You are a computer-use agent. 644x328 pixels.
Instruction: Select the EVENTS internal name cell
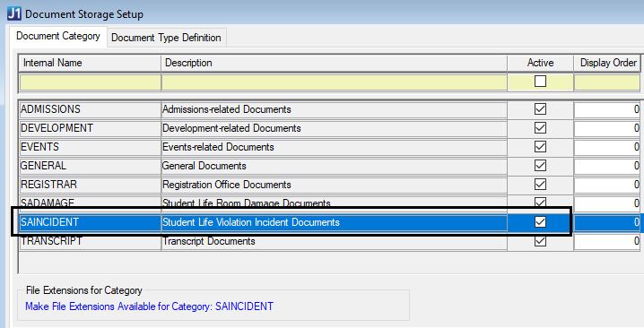coord(90,147)
